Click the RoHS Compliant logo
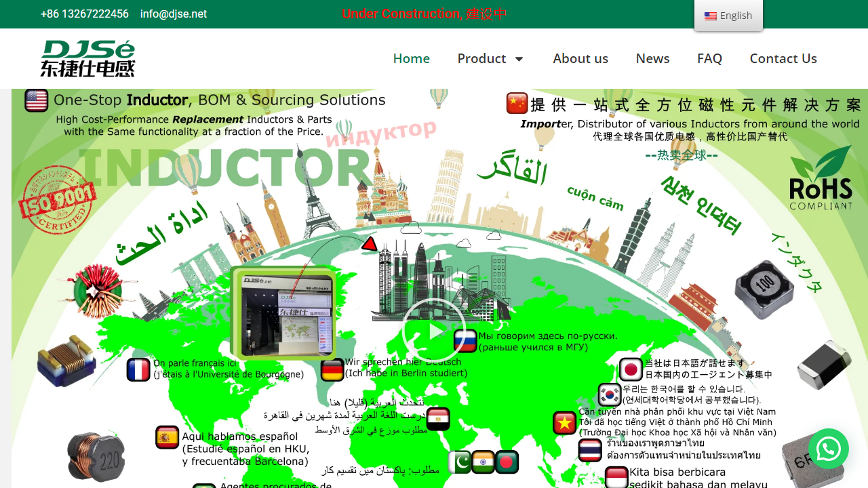The height and width of the screenshot is (488, 868). (821, 178)
